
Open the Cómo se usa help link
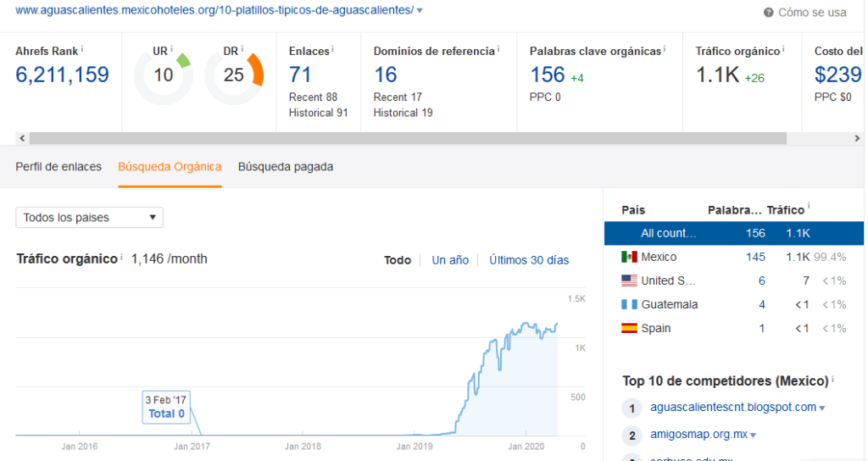pyautogui.click(x=812, y=12)
